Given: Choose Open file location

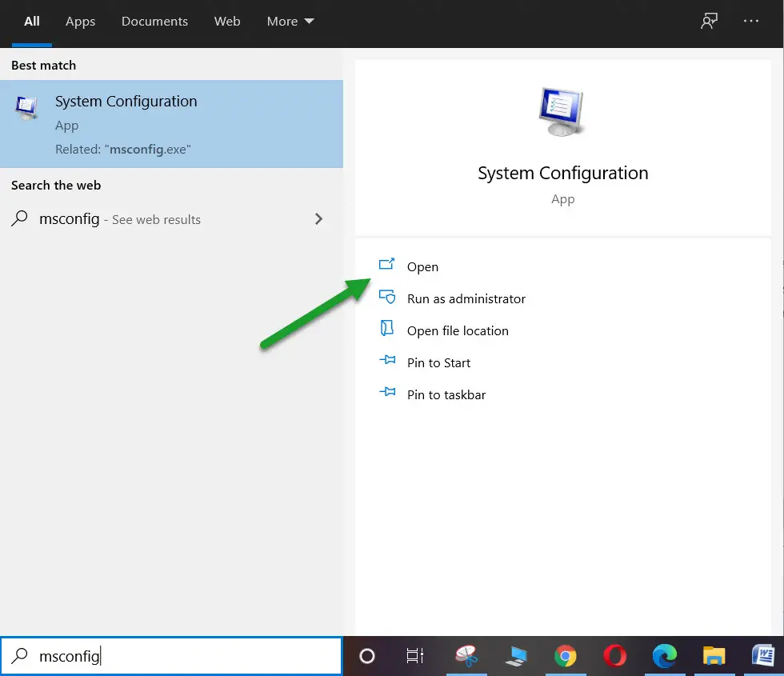Looking at the screenshot, I should coord(458,331).
